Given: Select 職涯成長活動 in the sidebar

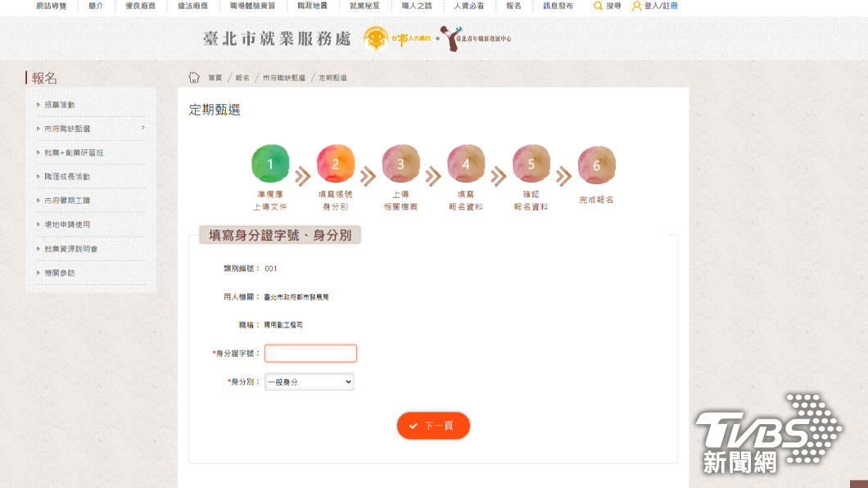Looking at the screenshot, I should click(67, 177).
